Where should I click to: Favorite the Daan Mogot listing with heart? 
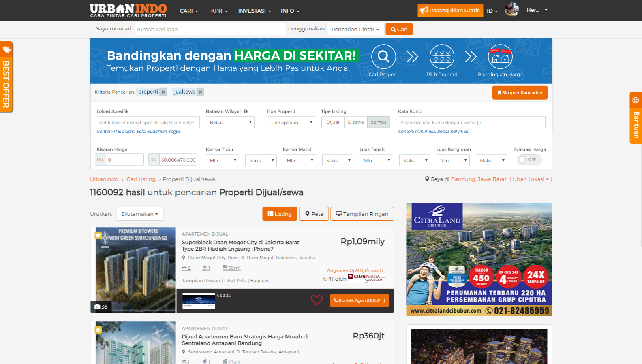click(x=317, y=300)
